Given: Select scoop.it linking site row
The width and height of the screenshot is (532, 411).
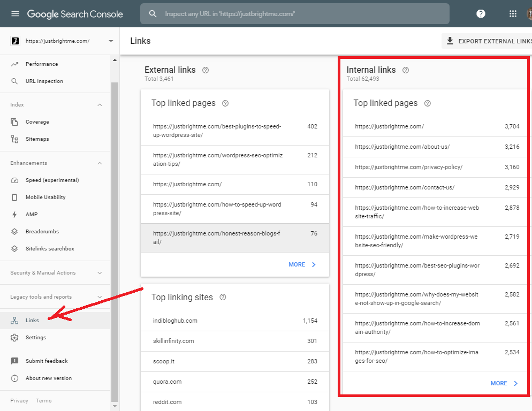Looking at the screenshot, I should click(235, 361).
